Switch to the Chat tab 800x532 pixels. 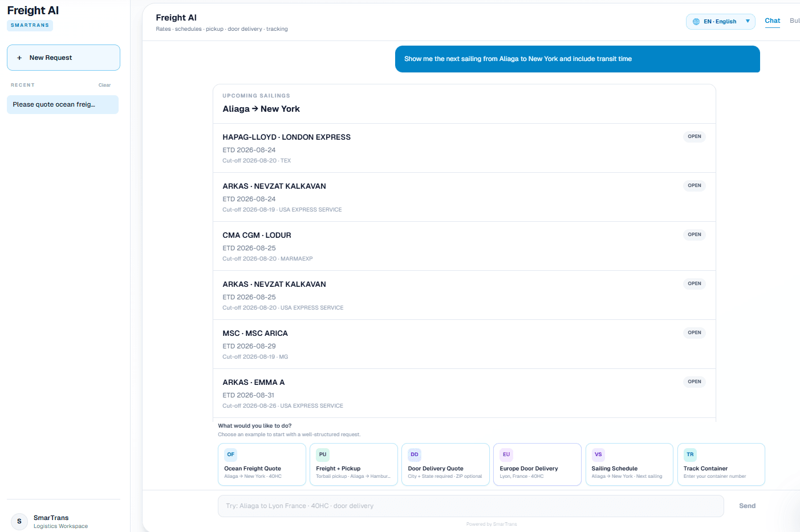(x=773, y=21)
